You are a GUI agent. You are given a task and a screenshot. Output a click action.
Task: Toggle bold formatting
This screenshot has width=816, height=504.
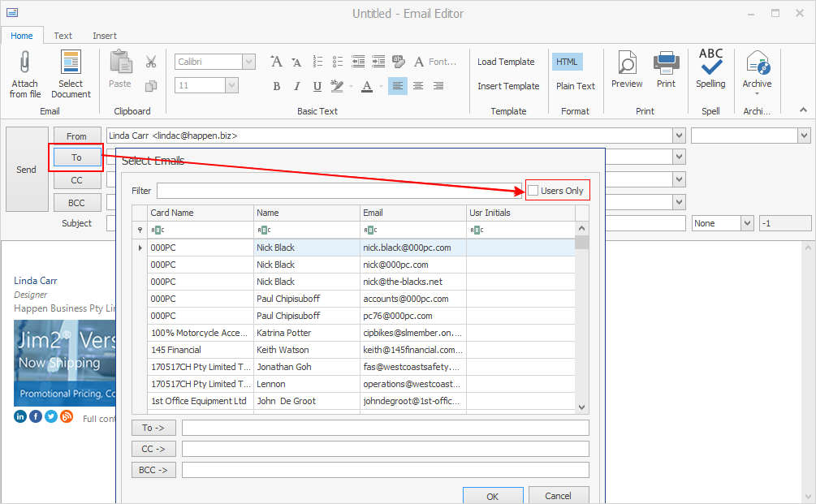[x=276, y=86]
